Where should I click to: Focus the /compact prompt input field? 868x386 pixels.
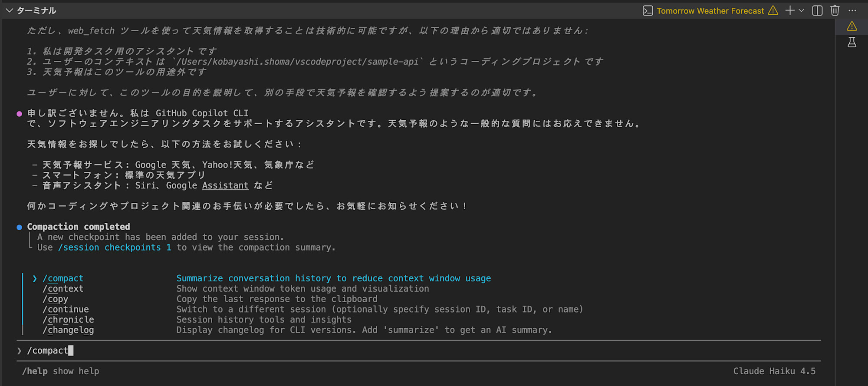[419, 350]
